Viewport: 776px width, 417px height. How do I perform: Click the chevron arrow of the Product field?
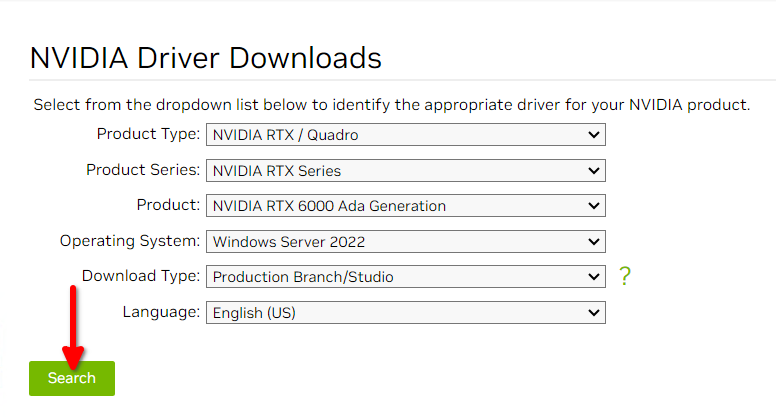[594, 206]
